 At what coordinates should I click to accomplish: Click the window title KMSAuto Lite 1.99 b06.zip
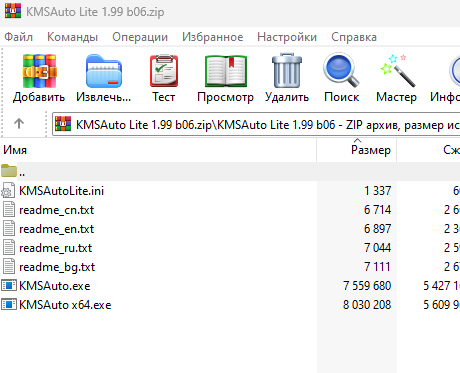(x=95, y=12)
